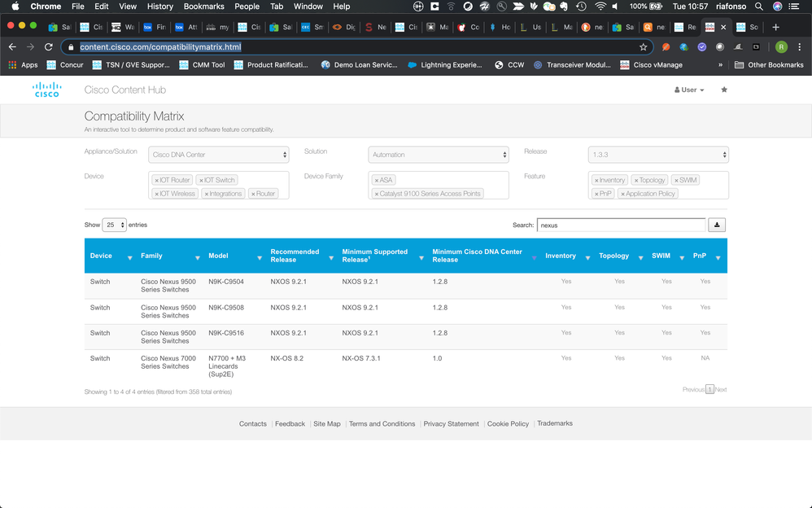This screenshot has width=812, height=508.
Task: Open the Cisco vManage bookmark
Action: [x=652, y=65]
